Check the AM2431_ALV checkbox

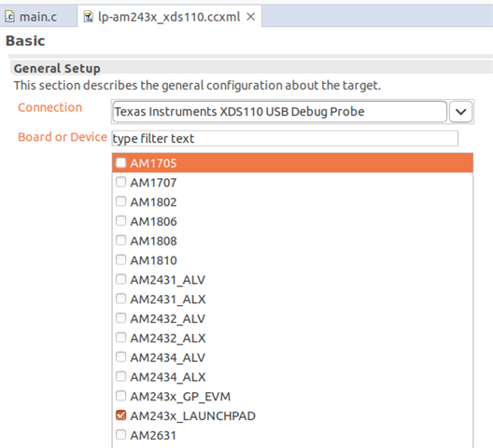[x=121, y=279]
